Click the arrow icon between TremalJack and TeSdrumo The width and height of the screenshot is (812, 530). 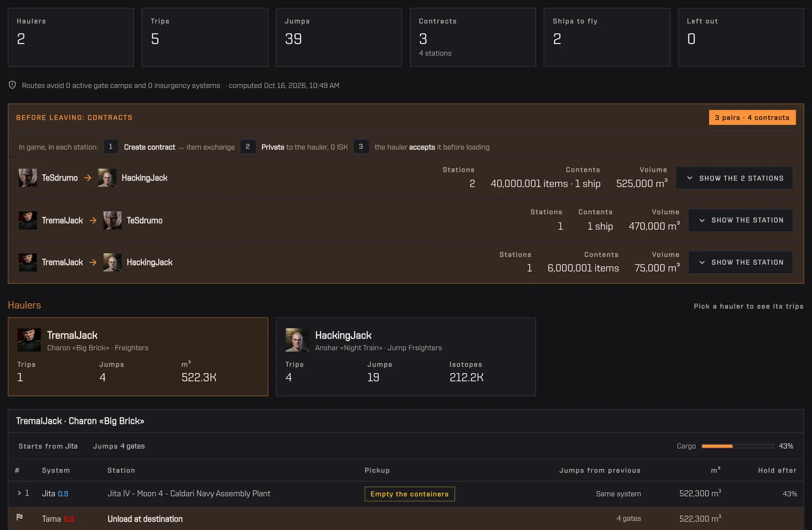(x=93, y=221)
